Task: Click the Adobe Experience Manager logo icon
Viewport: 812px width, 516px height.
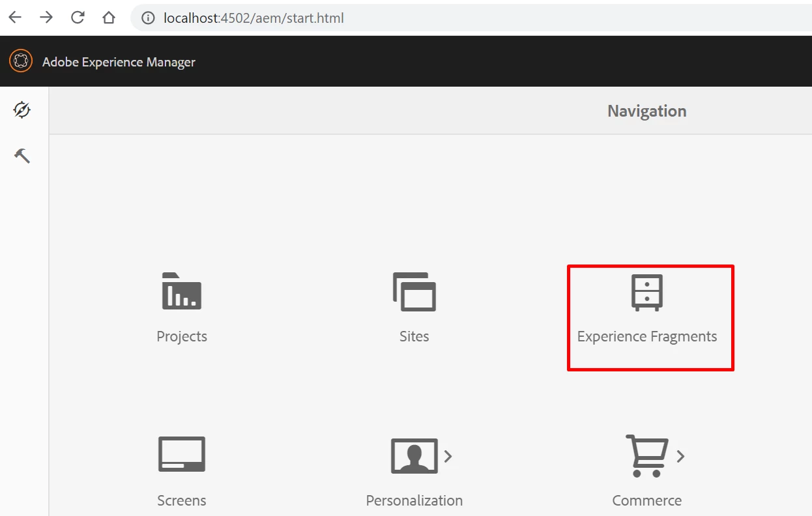Action: 21,61
